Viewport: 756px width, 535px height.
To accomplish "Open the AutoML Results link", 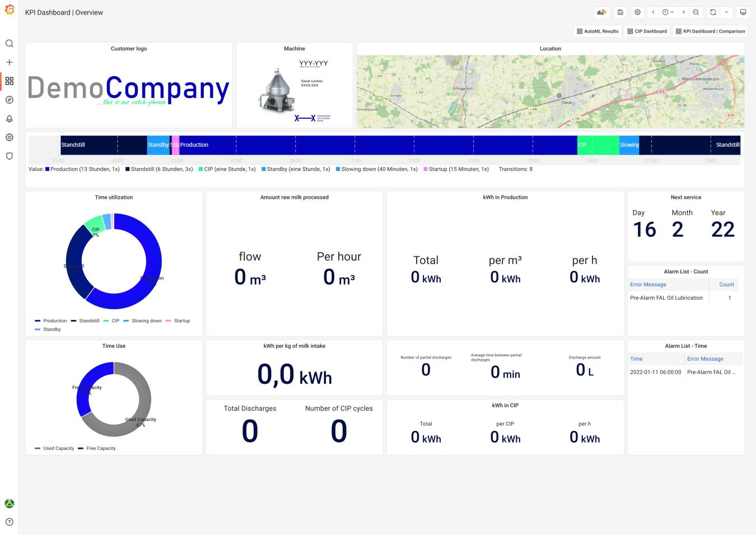I will 598,31.
